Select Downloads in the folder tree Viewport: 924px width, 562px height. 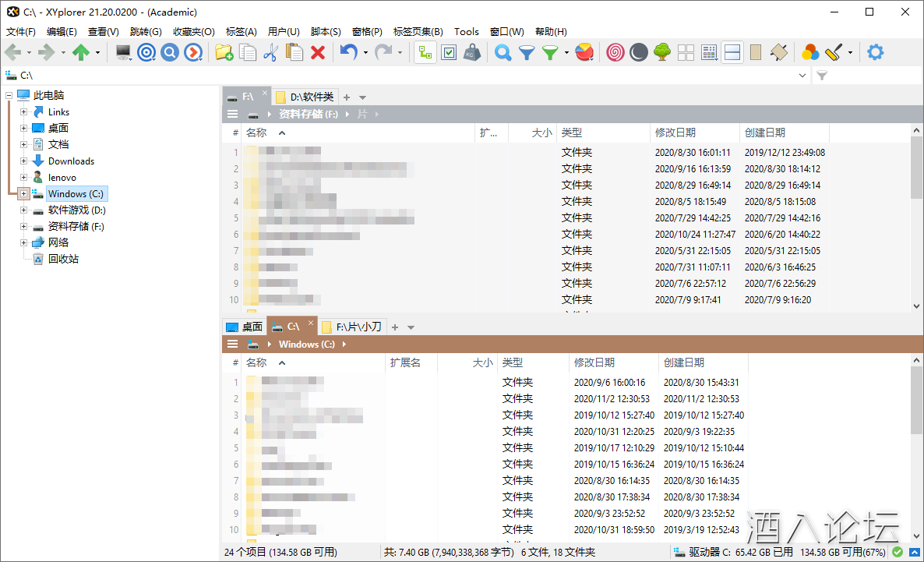pos(71,161)
